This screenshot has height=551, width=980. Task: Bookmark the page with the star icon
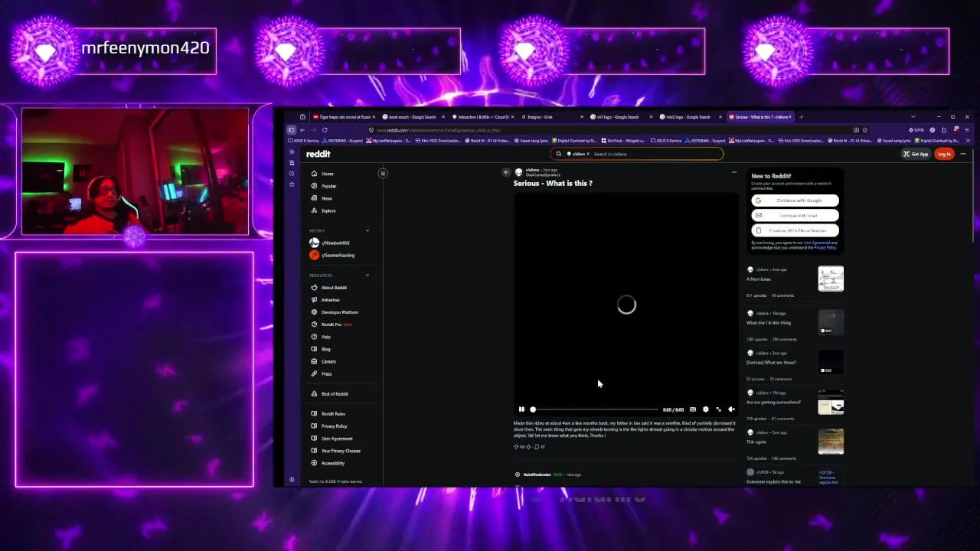click(x=865, y=130)
